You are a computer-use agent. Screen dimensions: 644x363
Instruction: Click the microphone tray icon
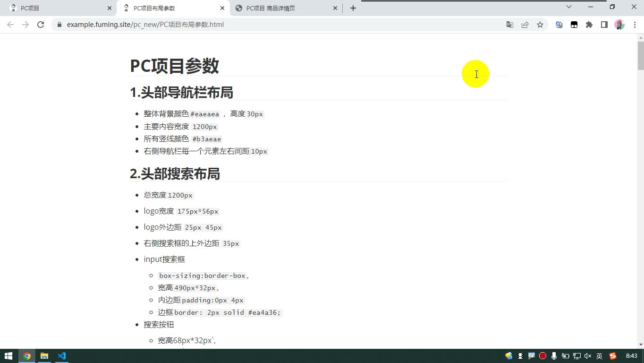point(554,356)
